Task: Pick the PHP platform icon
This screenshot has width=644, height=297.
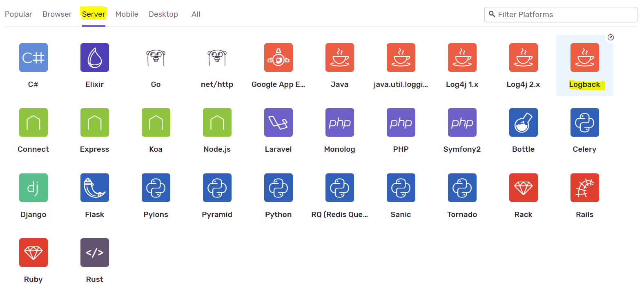Action: [401, 122]
